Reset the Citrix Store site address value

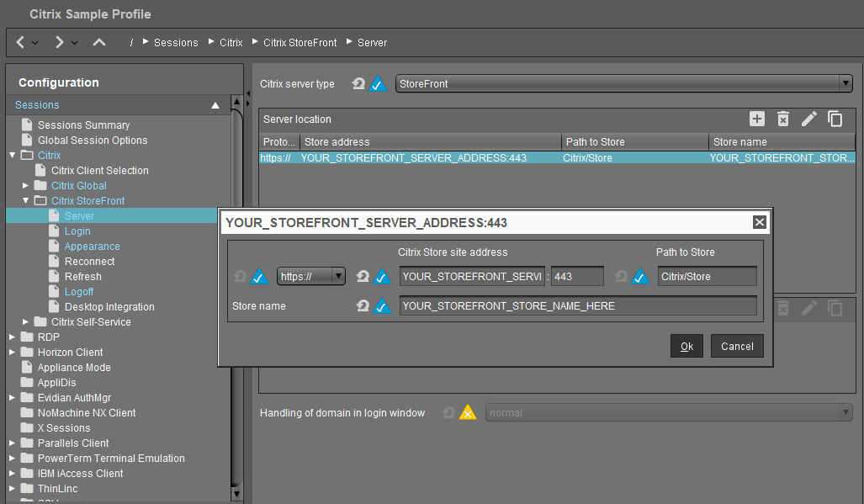coord(363,276)
